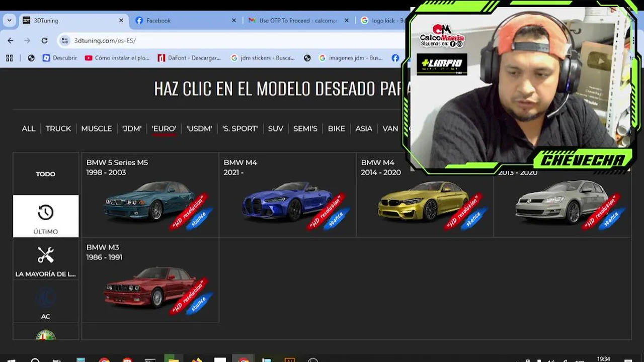Screen dimensions: 644x362
Task: Filter models by 'S. SPORT' category
Action: click(240, 129)
